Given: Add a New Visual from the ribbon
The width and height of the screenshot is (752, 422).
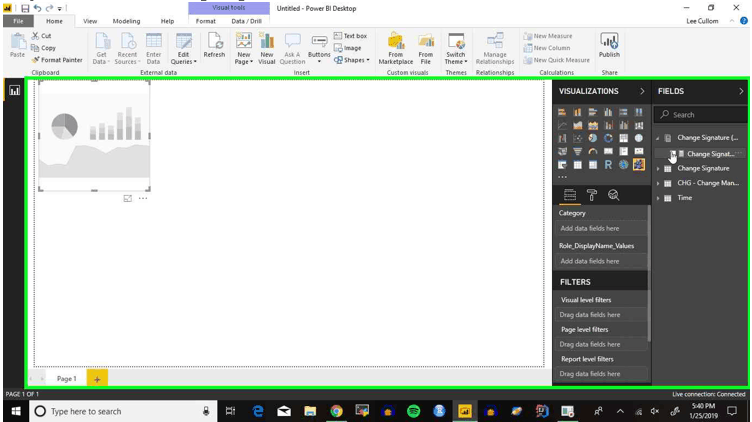Looking at the screenshot, I should click(x=267, y=49).
